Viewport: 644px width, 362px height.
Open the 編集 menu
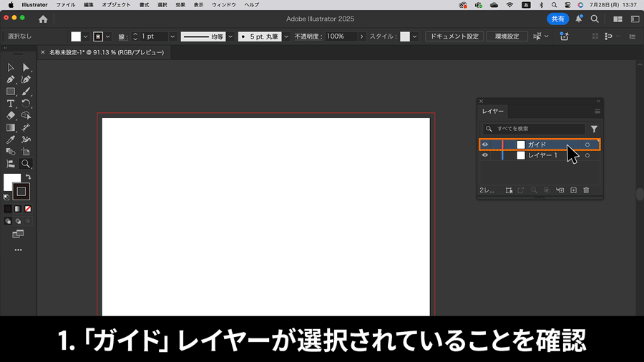pyautogui.click(x=88, y=5)
